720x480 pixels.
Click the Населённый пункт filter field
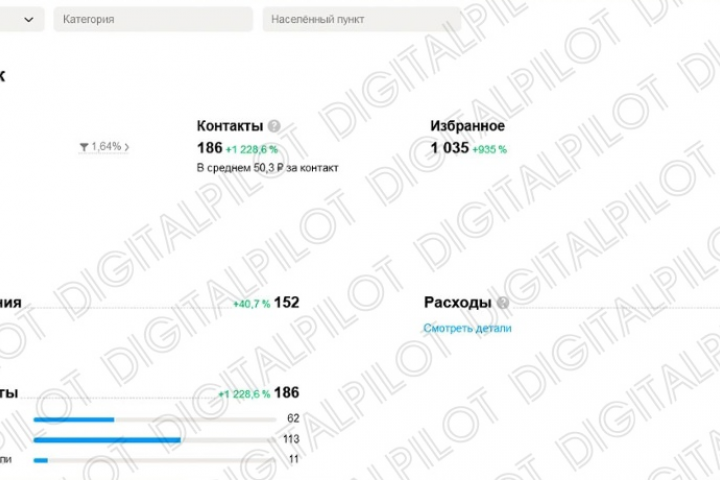coord(361,19)
